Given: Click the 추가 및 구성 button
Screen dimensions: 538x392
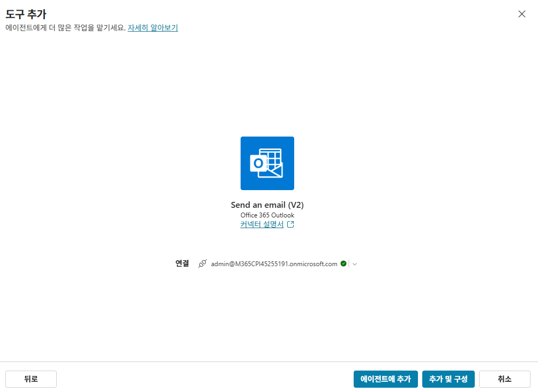Looking at the screenshot, I should [x=449, y=379].
